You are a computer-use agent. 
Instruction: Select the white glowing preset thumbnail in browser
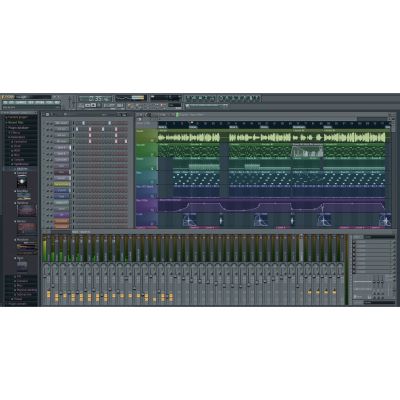click(22, 182)
